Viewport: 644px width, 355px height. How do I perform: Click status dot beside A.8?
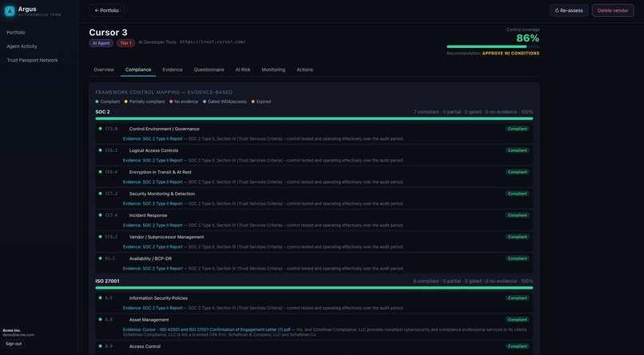coord(100,319)
